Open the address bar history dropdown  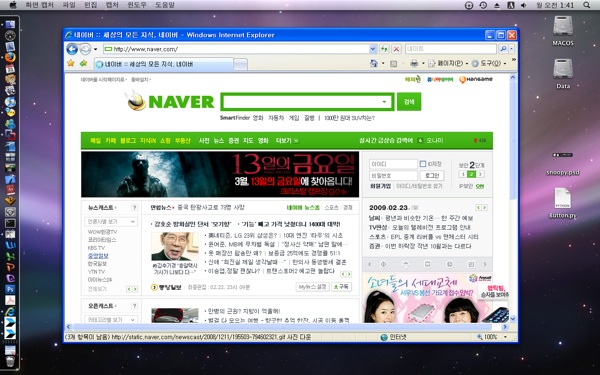tap(373, 49)
